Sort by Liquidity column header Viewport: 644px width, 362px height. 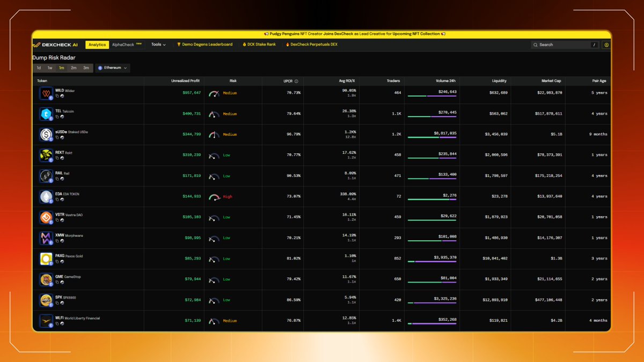(x=499, y=81)
